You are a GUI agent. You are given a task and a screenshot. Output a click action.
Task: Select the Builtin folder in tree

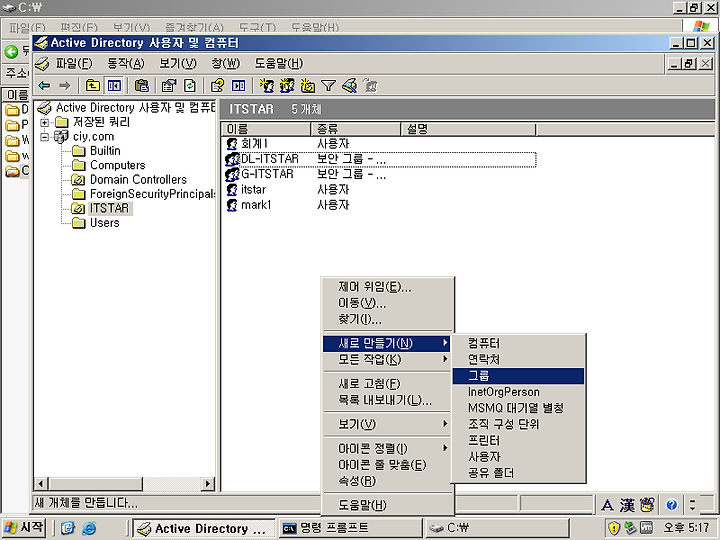tap(105, 151)
